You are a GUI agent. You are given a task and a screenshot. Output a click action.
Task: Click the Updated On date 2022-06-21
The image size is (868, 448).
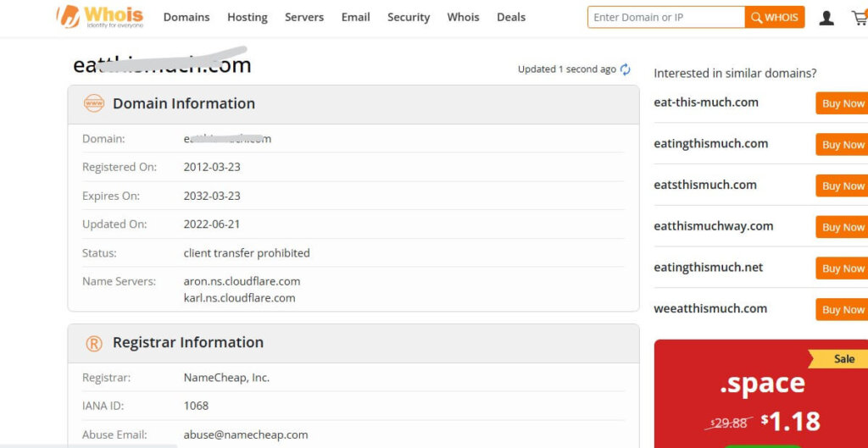pos(212,224)
